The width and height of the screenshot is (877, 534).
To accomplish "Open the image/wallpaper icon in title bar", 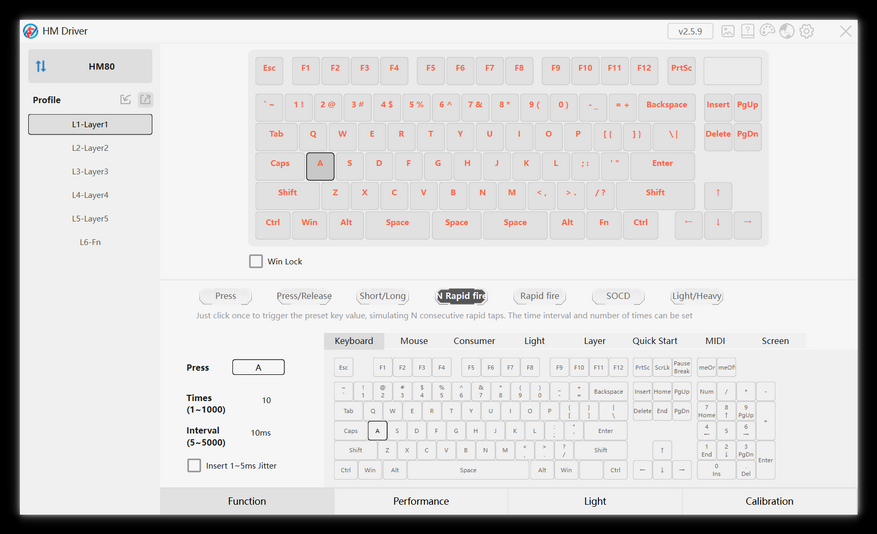I will coord(728,31).
